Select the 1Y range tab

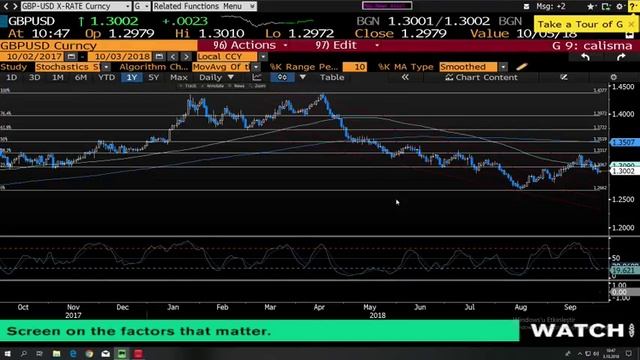[x=131, y=77]
